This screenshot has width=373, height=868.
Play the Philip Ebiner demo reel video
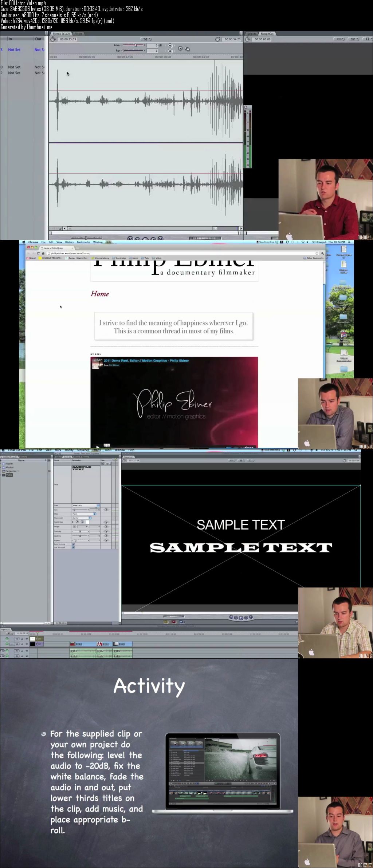[x=97, y=447]
